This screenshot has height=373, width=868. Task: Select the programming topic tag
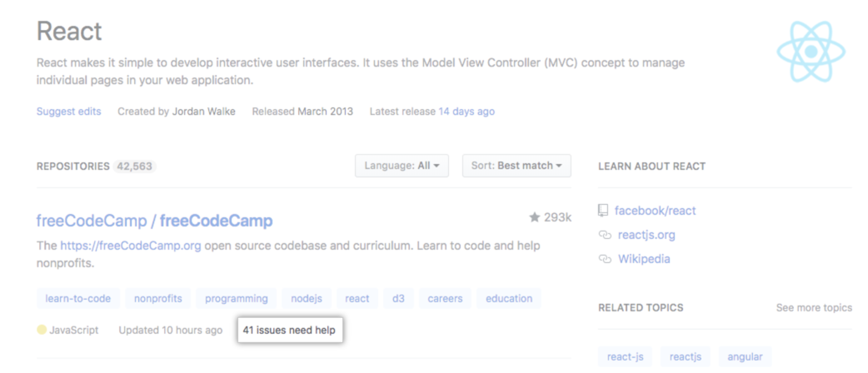237,298
